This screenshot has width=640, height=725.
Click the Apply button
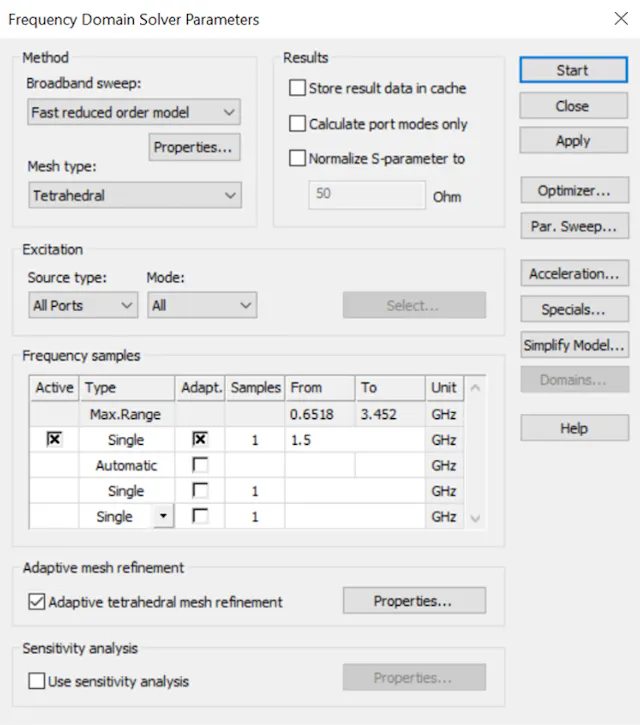pos(573,141)
